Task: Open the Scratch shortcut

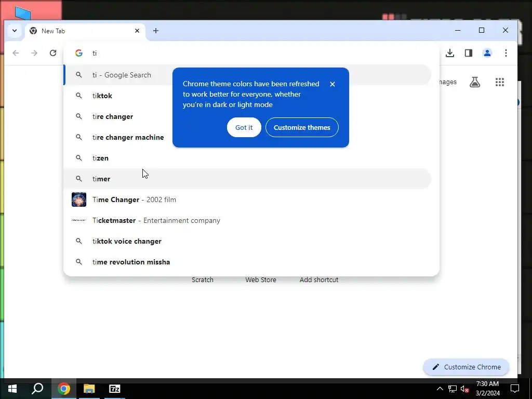Action: pyautogui.click(x=203, y=280)
